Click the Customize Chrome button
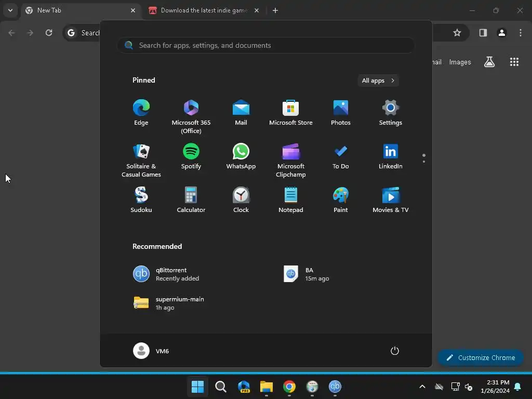The width and height of the screenshot is (532, 399). coord(481,357)
